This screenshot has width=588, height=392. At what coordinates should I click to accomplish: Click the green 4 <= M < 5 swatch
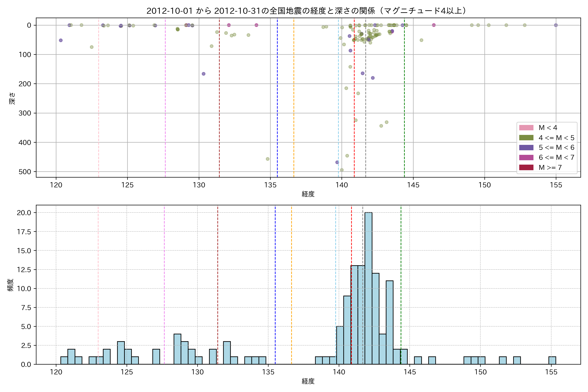(x=526, y=138)
